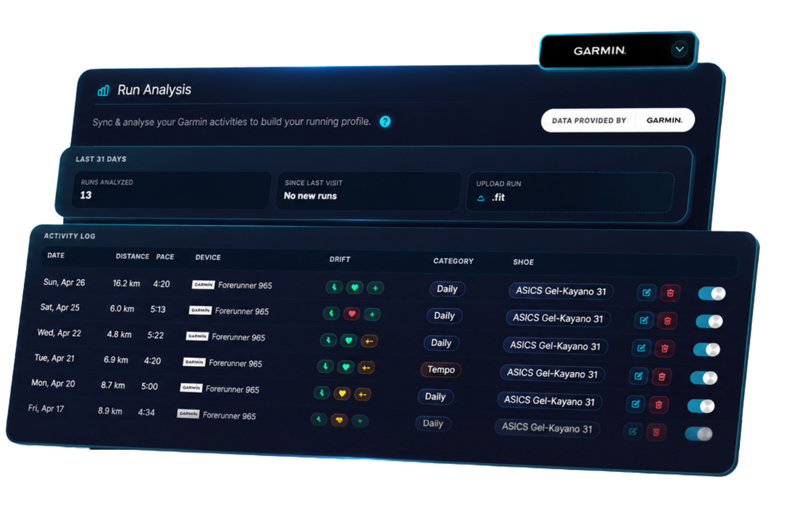Delete the Tue, Apr 21 run
The width and height of the screenshot is (812, 510).
click(661, 377)
